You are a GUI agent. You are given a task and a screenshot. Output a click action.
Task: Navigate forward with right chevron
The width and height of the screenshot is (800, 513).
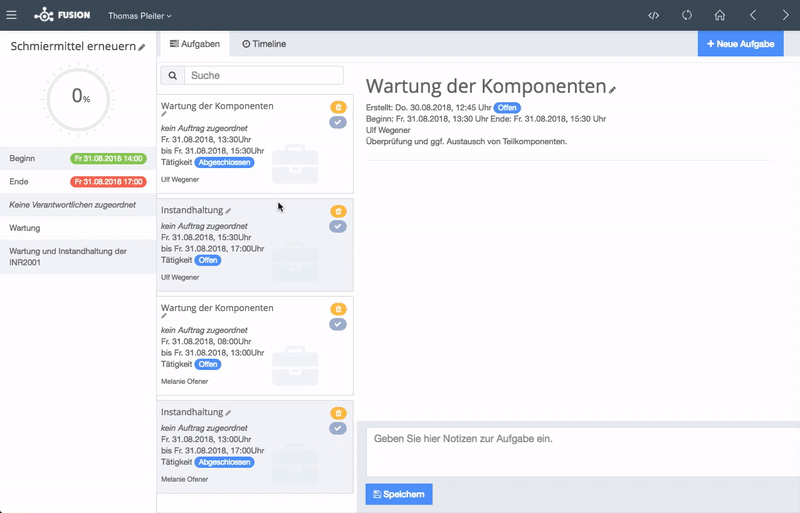(x=785, y=15)
